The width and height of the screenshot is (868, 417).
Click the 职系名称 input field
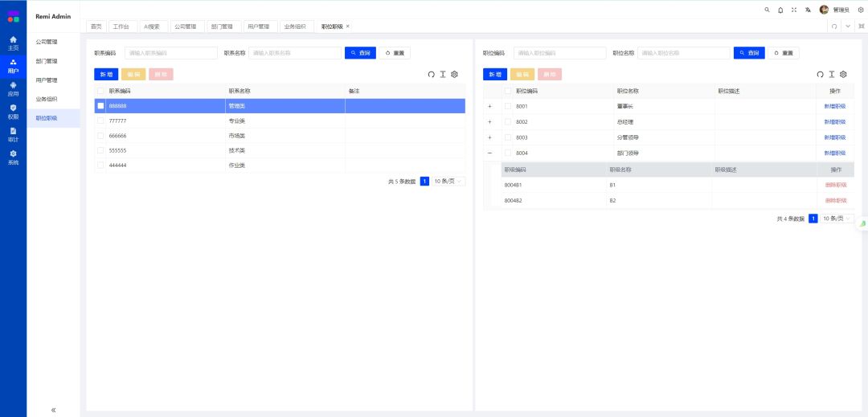point(295,53)
